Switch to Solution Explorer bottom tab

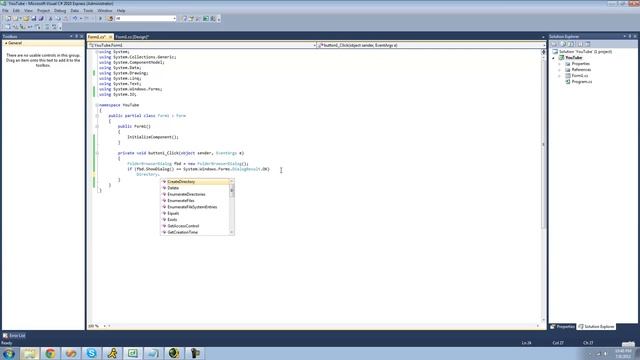(x=596, y=327)
